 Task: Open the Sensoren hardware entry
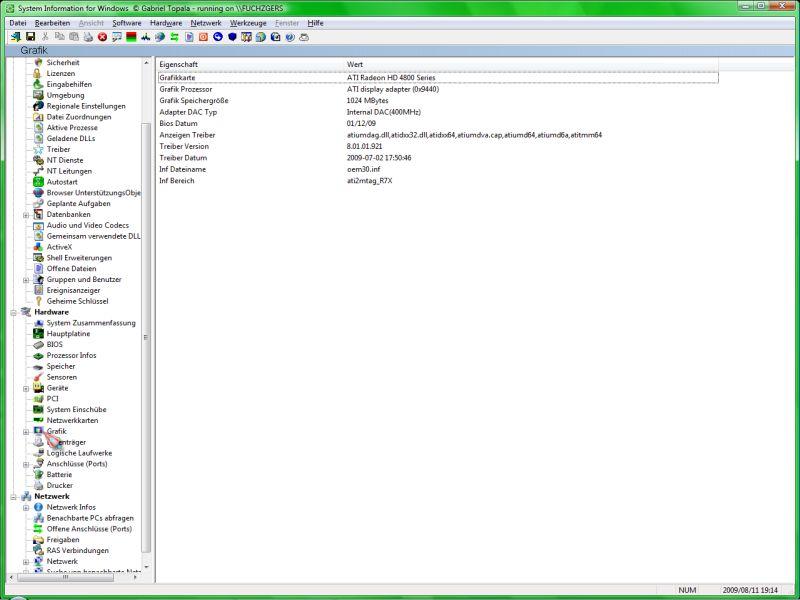pos(61,377)
